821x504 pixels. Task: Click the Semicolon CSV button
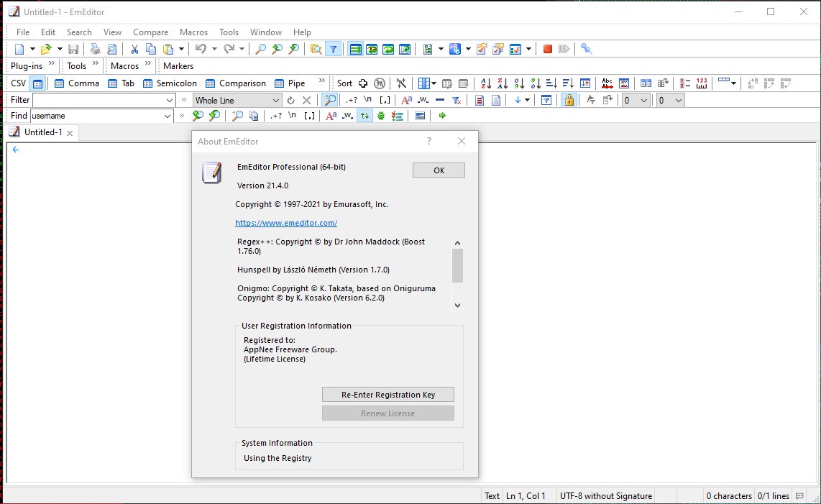coord(170,83)
